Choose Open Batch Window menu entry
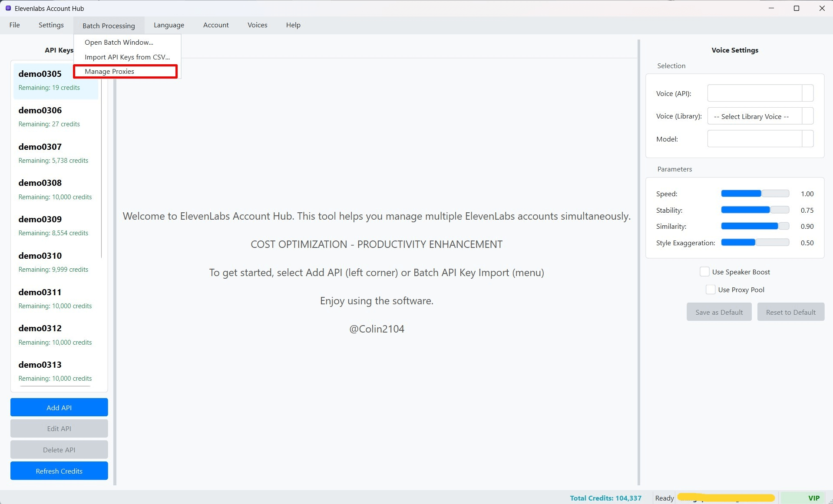 click(x=127, y=42)
